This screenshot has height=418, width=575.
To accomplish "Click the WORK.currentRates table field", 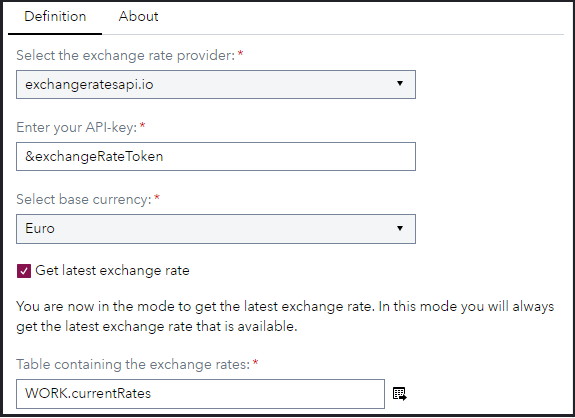I will [200, 394].
